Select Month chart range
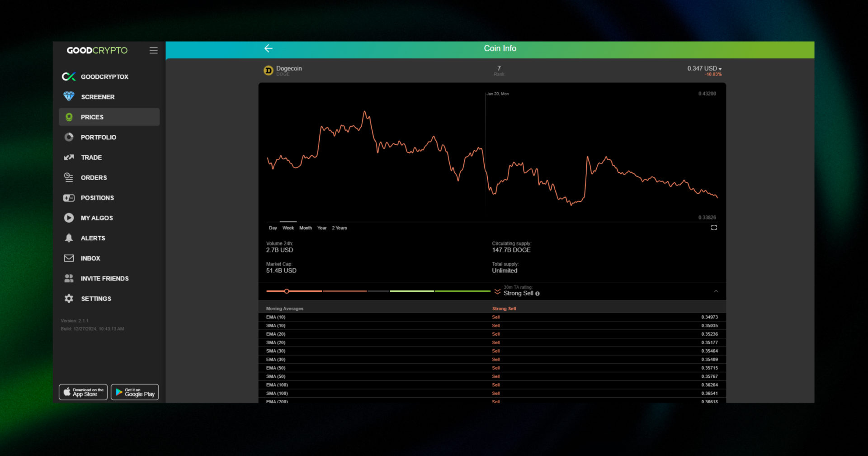This screenshot has width=868, height=456. point(306,228)
